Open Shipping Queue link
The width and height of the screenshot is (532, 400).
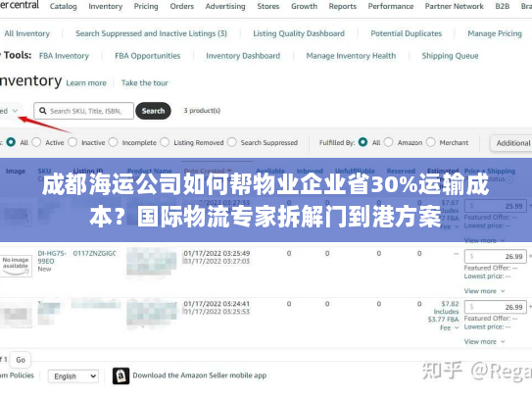coord(451,56)
